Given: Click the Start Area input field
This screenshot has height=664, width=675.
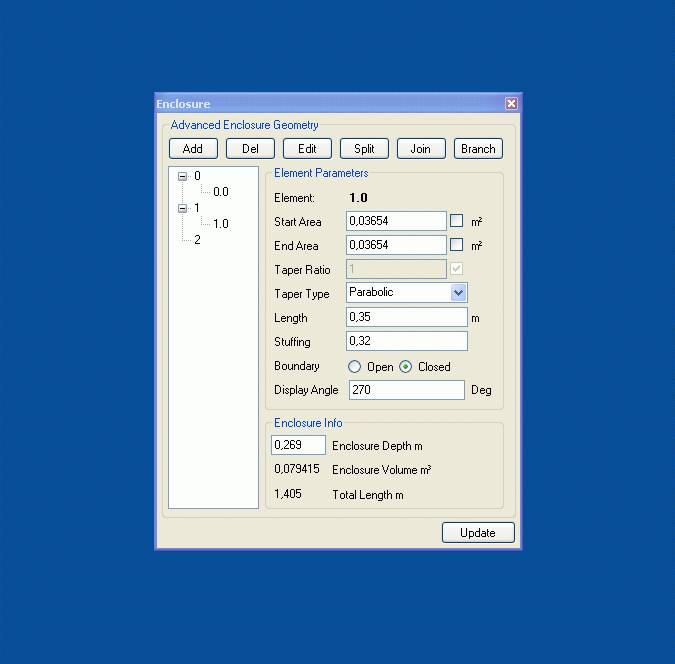Looking at the screenshot, I should coord(396,221).
